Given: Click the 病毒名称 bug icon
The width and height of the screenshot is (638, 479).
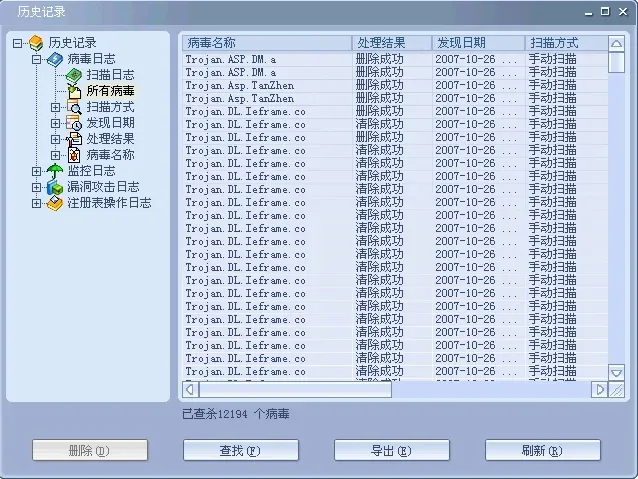Looking at the screenshot, I should (x=74, y=155).
